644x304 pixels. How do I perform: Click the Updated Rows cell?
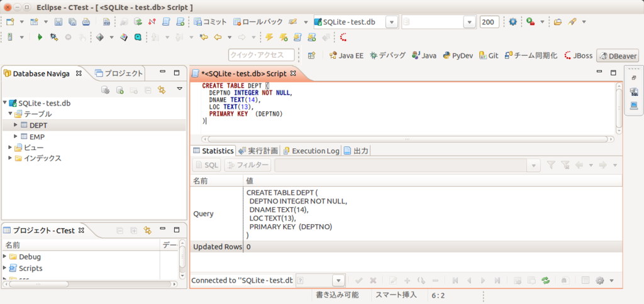[x=217, y=247]
